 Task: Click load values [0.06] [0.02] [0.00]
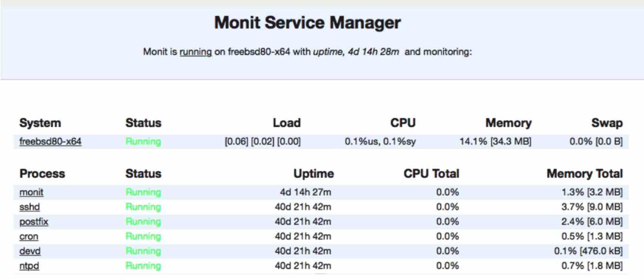tap(262, 141)
